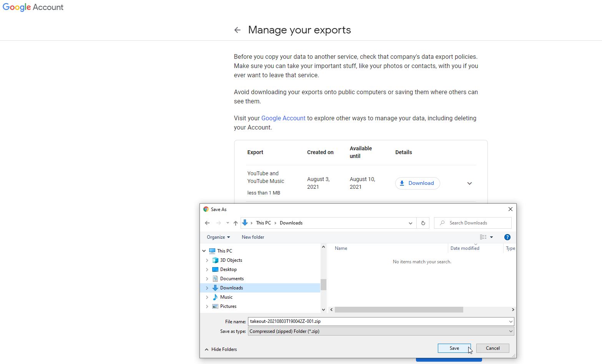The height and width of the screenshot is (364, 602).
Task: Open the File name dropdown arrow
Action: 511,321
